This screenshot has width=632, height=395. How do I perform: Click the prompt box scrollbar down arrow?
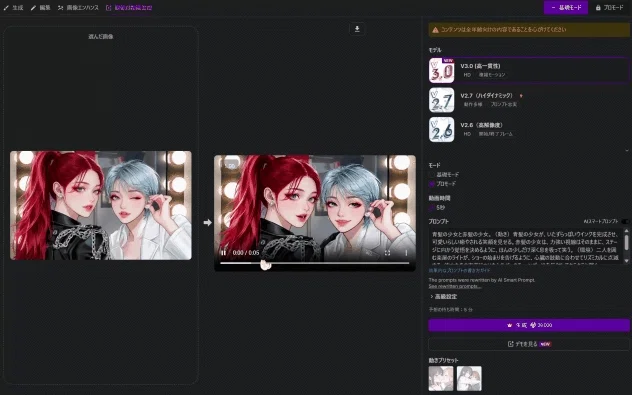[626, 261]
